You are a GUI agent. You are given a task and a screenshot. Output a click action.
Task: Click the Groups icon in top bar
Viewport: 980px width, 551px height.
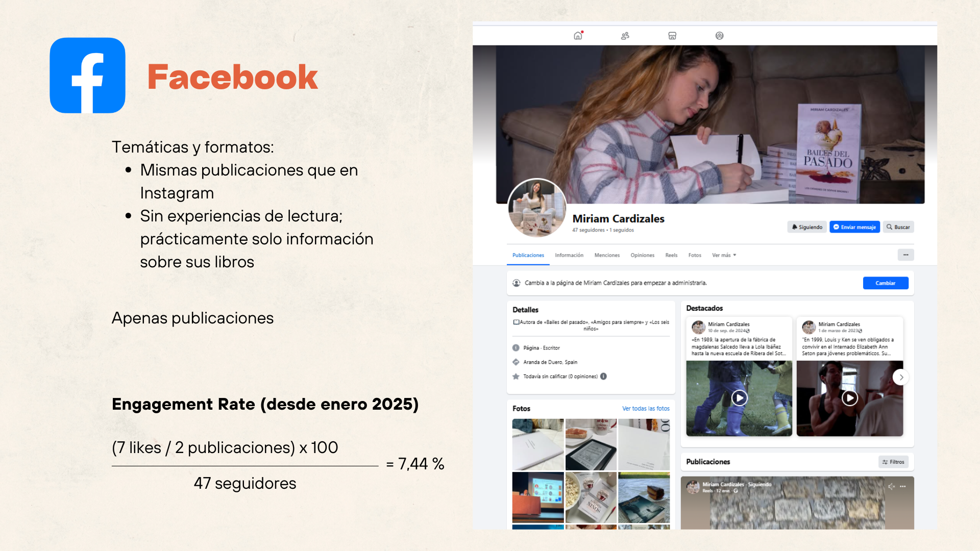(719, 36)
